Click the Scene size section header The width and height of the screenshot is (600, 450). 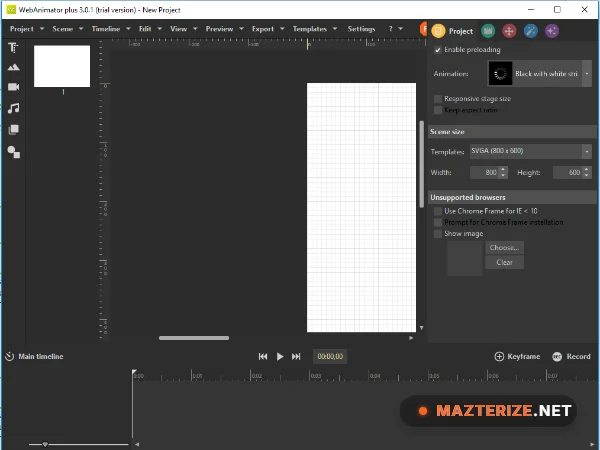[x=512, y=132]
